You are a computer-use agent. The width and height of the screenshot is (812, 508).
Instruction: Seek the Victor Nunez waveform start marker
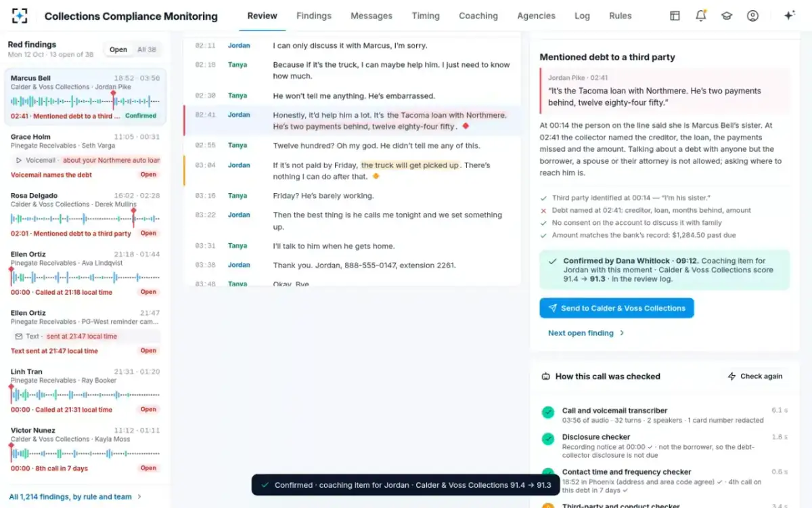11,452
